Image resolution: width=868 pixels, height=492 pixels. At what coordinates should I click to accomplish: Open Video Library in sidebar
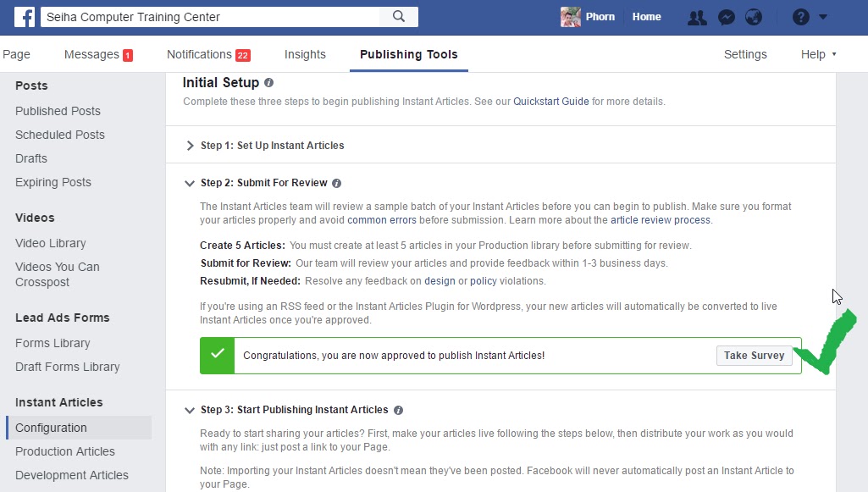[x=50, y=243]
